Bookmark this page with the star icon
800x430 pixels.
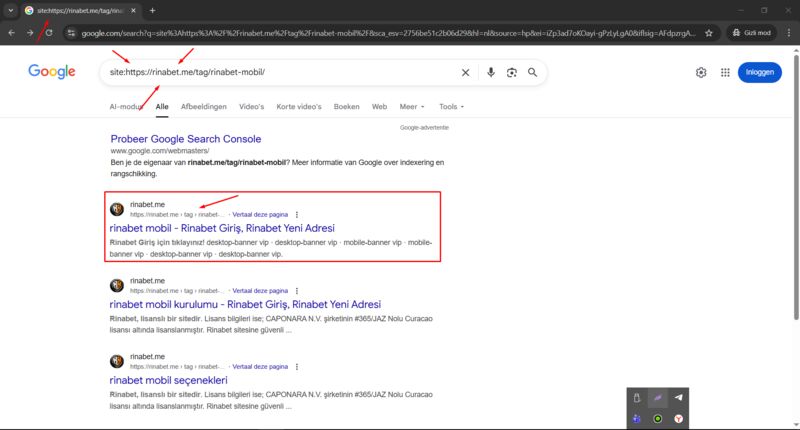[x=709, y=33]
